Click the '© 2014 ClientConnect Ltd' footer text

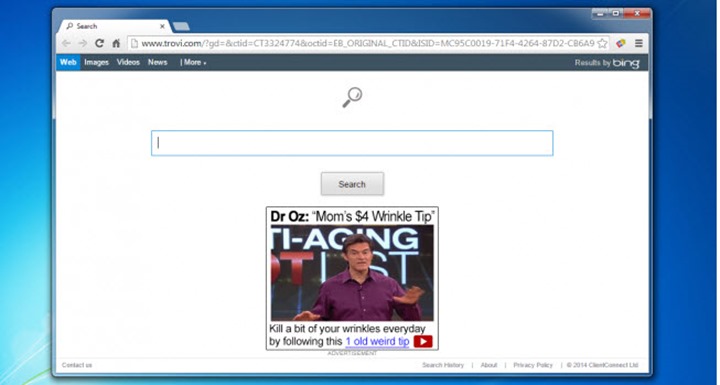click(x=602, y=365)
